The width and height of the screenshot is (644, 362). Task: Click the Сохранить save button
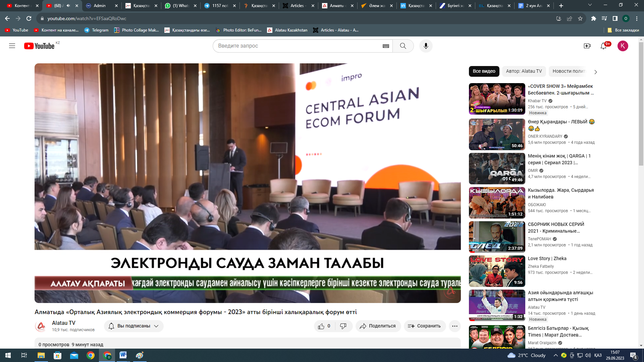[425, 326]
